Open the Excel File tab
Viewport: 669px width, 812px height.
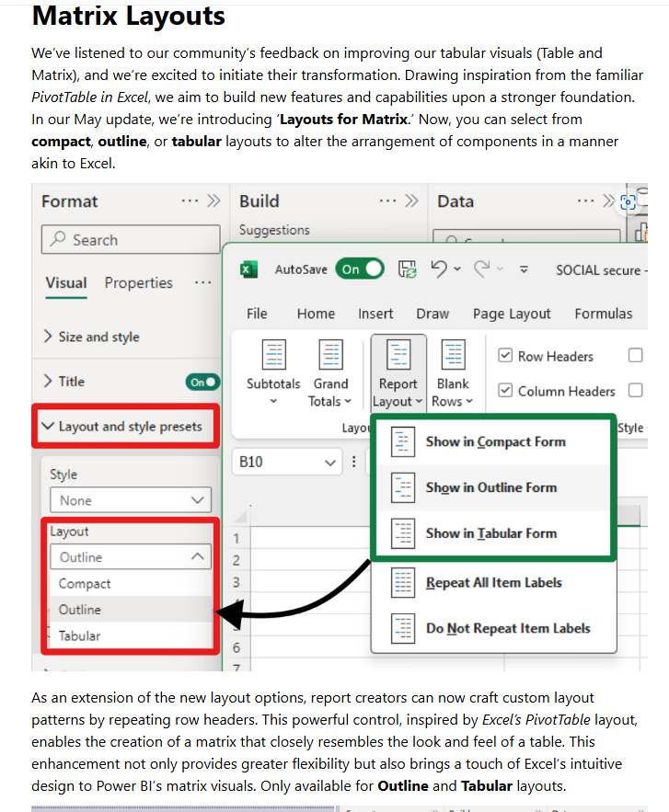[257, 314]
